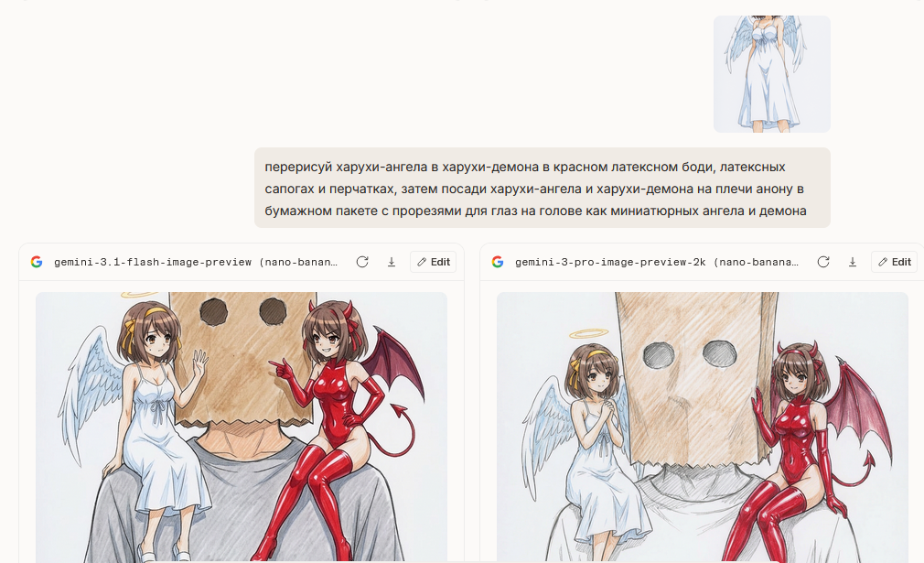Open the gemini-3-pro generated image
The width and height of the screenshot is (924, 563).
(703, 427)
